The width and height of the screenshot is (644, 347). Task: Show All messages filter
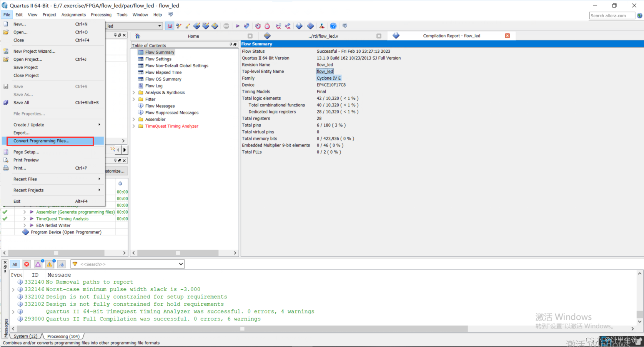coord(15,264)
